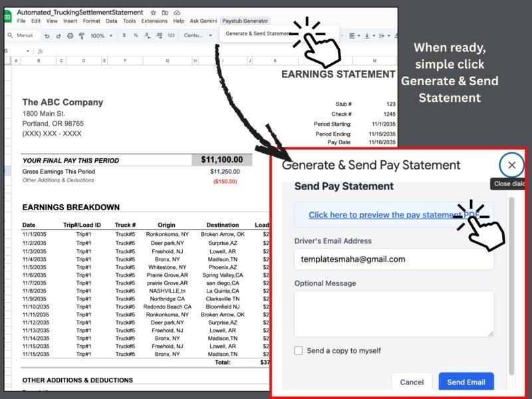Click the NASHVILLE,tn origin cell

pyautogui.click(x=168, y=291)
